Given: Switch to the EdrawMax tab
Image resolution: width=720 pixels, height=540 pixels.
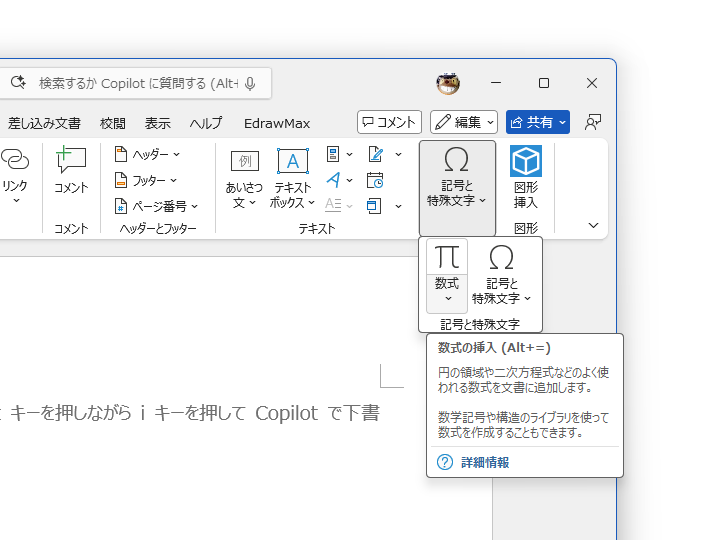Looking at the screenshot, I should (x=277, y=123).
